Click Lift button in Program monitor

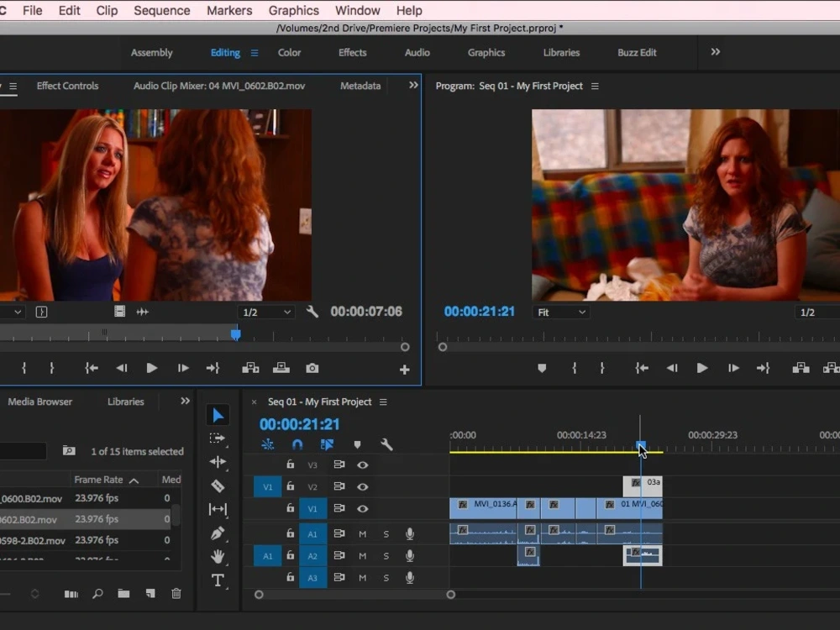tap(801, 368)
